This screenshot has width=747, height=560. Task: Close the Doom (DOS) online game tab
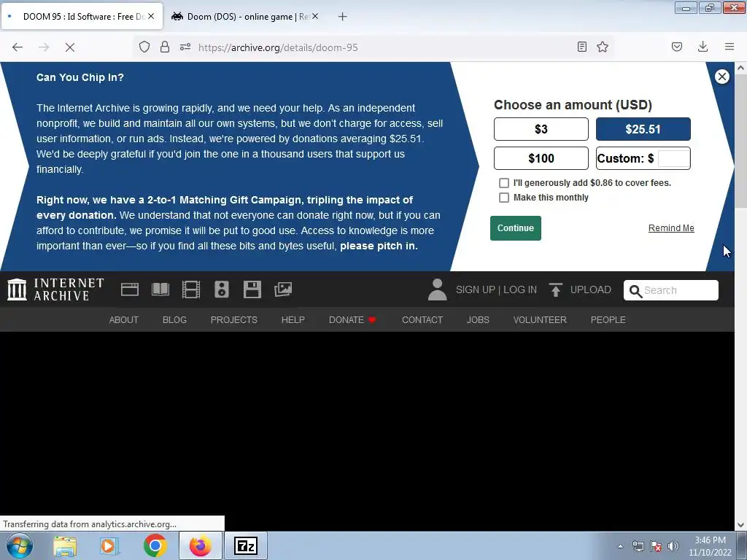[315, 16]
